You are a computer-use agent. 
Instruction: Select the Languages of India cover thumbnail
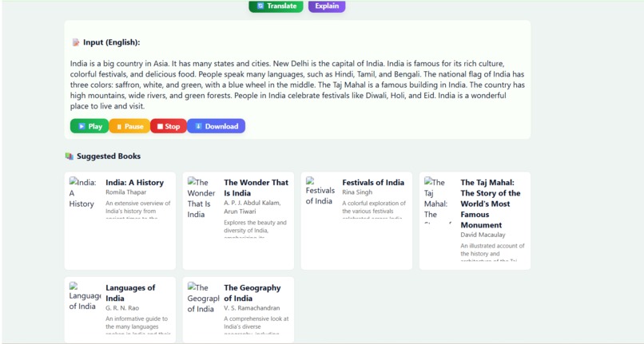pyautogui.click(x=85, y=296)
